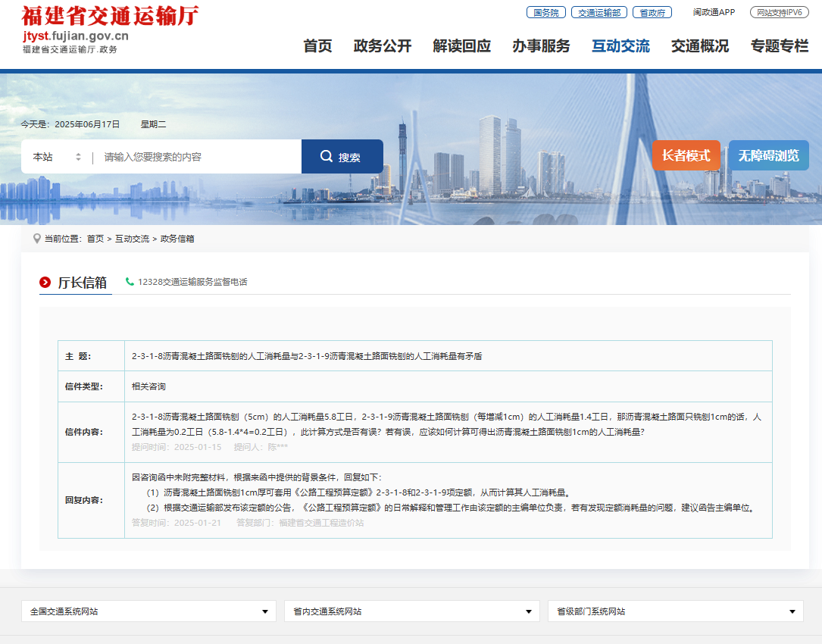
Task: Click the 搜索 search button
Action: click(x=342, y=155)
